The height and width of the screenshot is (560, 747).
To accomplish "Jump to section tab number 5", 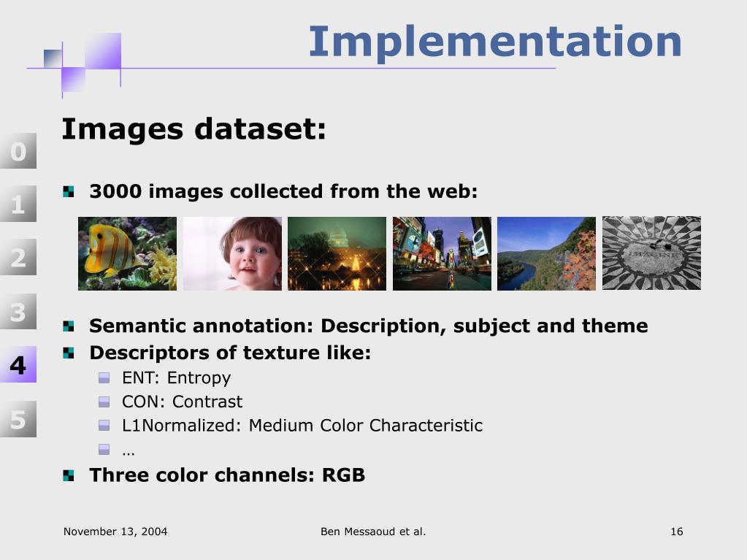I will [x=18, y=419].
